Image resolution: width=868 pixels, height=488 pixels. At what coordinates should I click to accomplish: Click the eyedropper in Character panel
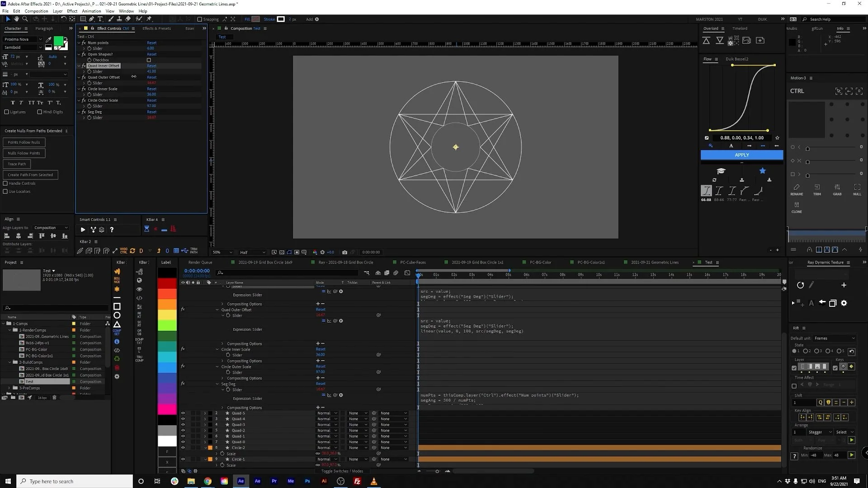pos(49,40)
